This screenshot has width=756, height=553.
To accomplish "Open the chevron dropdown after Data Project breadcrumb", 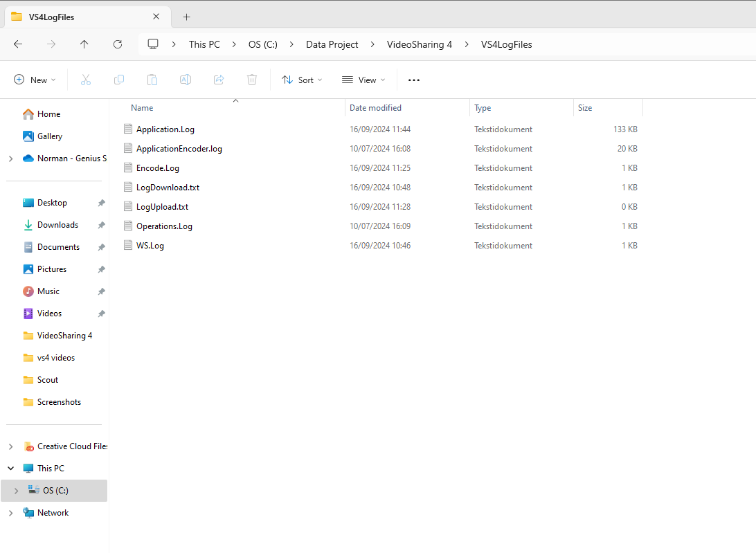I will click(372, 44).
